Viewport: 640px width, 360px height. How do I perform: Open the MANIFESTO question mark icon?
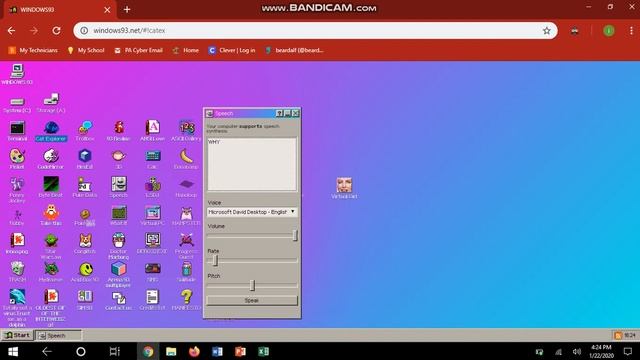(x=186, y=300)
